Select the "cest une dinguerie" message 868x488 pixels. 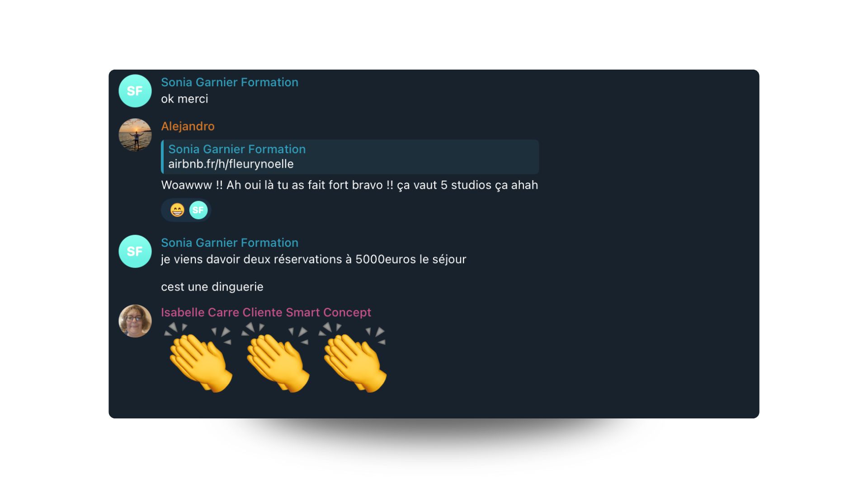pyautogui.click(x=212, y=287)
